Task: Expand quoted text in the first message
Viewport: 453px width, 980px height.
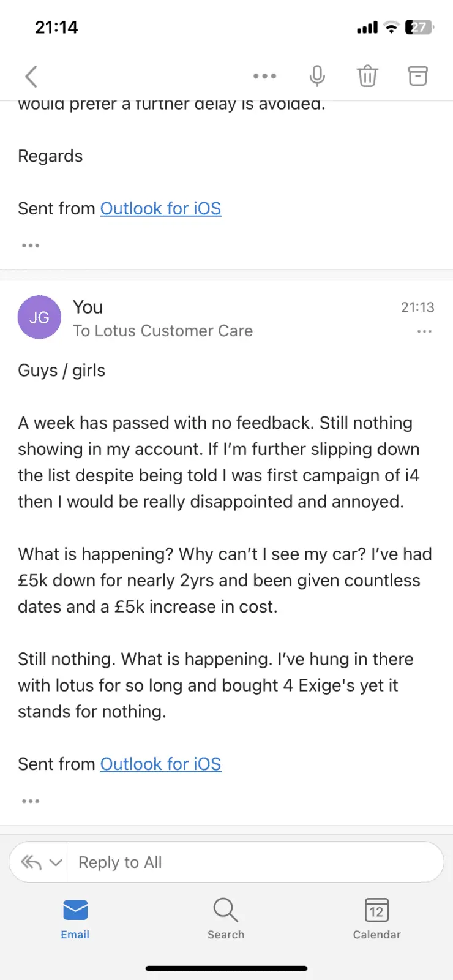Action: tap(31, 246)
